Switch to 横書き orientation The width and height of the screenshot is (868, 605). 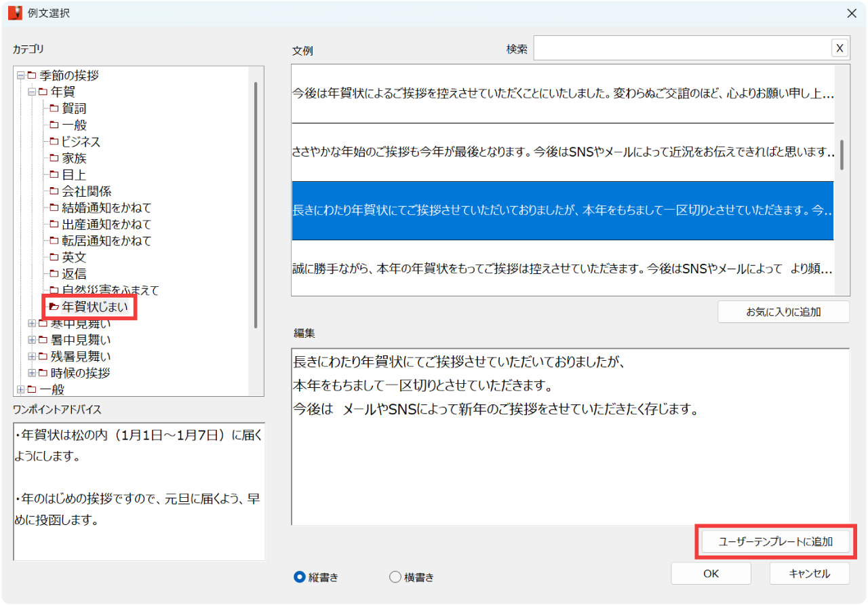(394, 577)
